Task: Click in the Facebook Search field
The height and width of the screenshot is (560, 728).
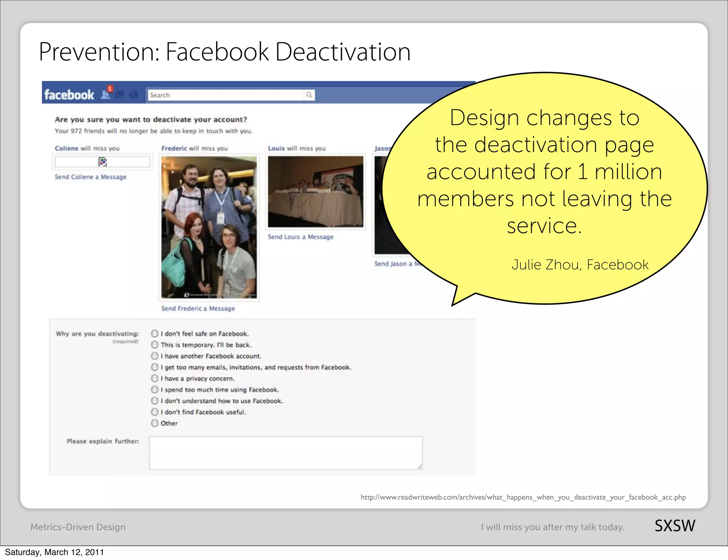Action: click(225, 95)
